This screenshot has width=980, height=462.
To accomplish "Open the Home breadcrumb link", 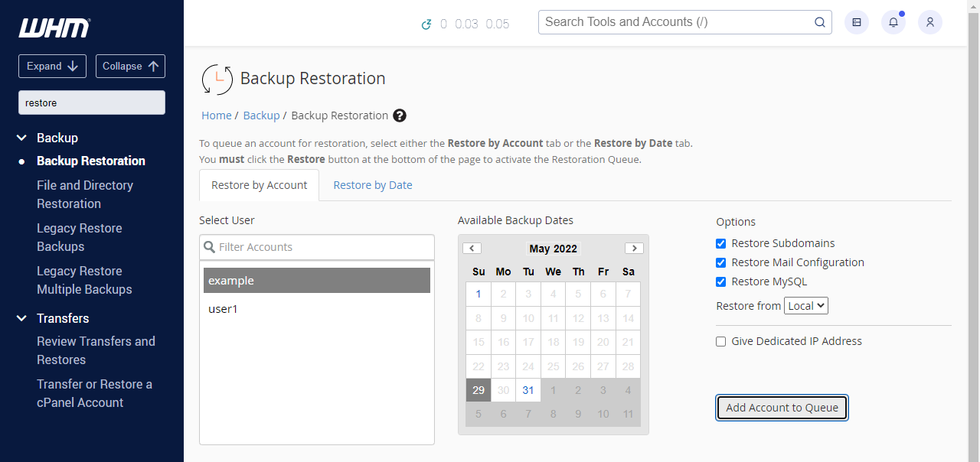I will [x=217, y=115].
